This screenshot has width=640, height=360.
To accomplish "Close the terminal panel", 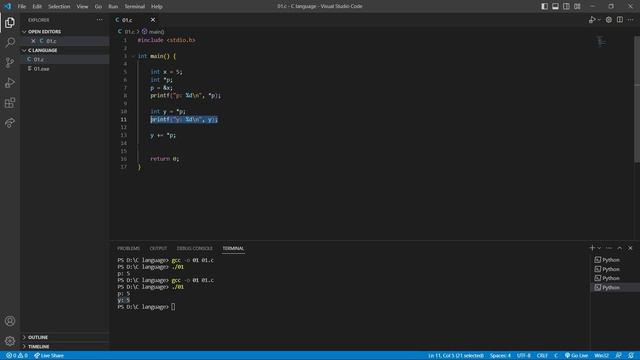I will [x=630, y=248].
